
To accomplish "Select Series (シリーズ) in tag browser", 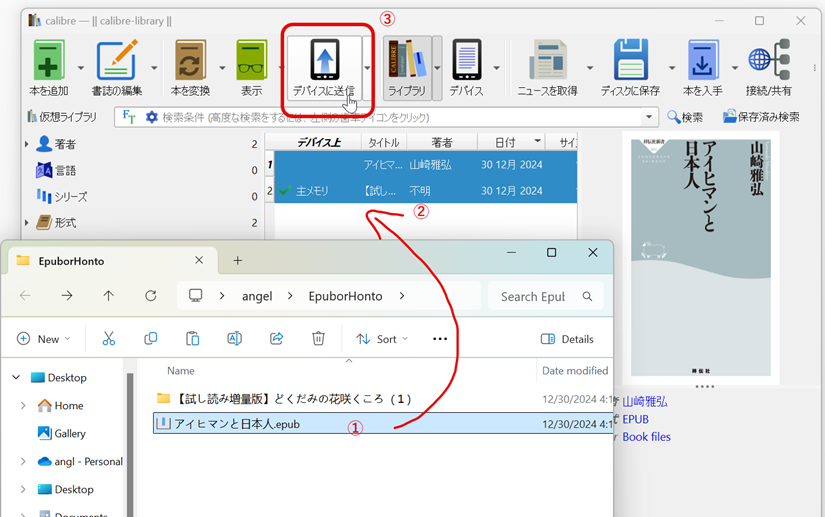I will pyautogui.click(x=62, y=196).
